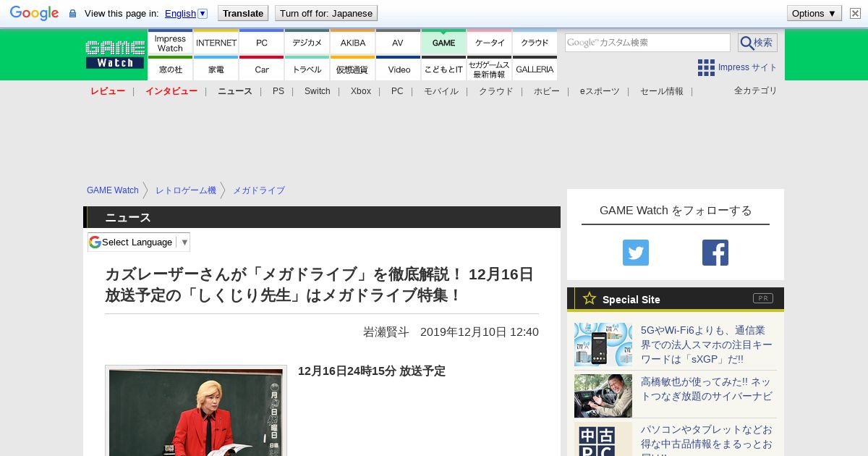This screenshot has height=456, width=868.
Task: Read the 高橋敏也 サイバーナビ article link
Action: point(707,389)
